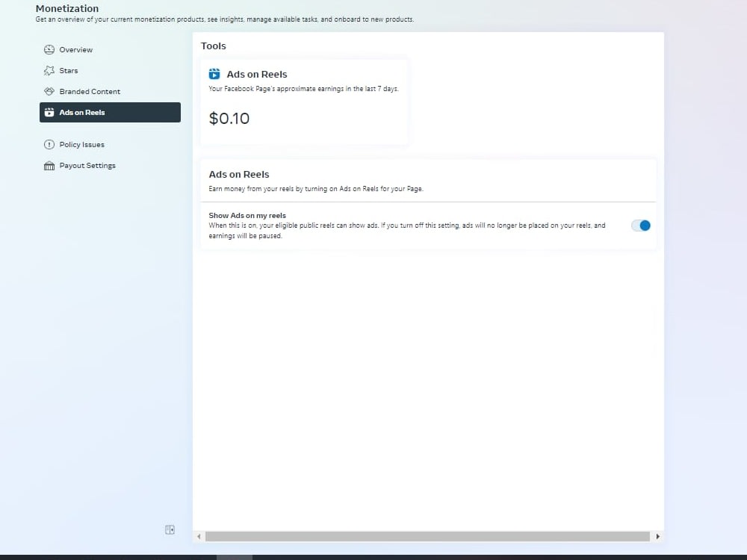747x560 pixels.
Task: Click the horizontal scrollbar right arrow
Action: click(658, 537)
